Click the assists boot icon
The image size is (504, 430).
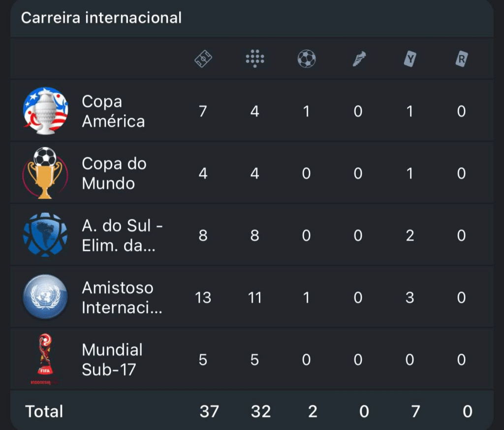click(x=358, y=60)
